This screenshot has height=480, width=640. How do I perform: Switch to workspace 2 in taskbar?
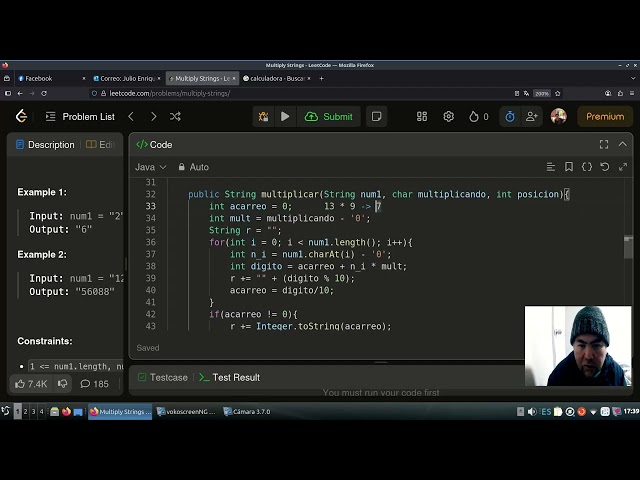[x=25, y=411]
